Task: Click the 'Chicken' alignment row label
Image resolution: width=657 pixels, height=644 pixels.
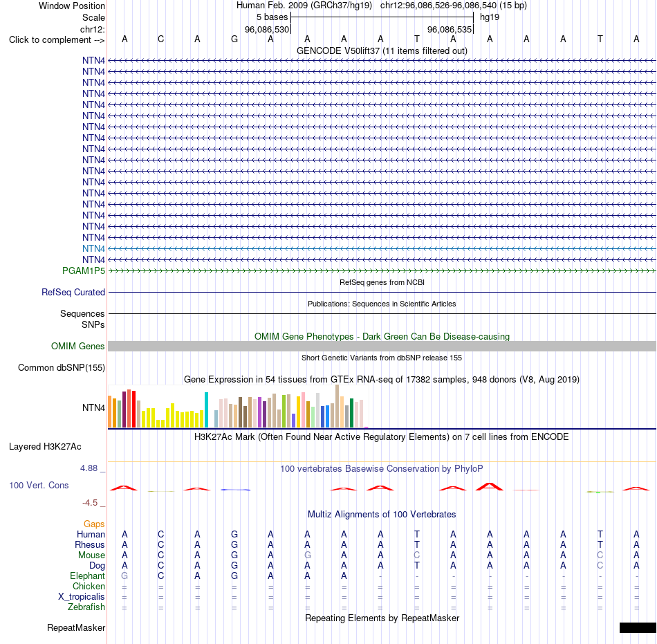Action: click(x=89, y=586)
